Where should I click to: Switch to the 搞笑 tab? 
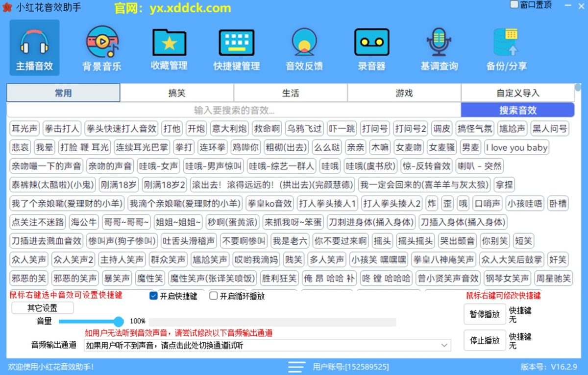click(176, 93)
